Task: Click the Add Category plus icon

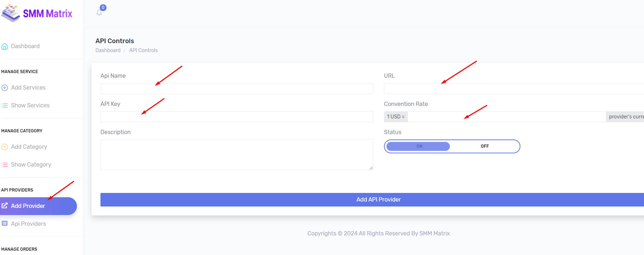Action: [5, 147]
